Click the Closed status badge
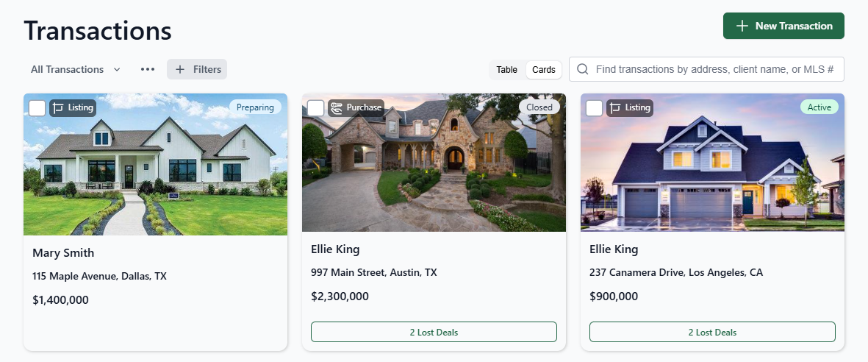 click(x=539, y=107)
